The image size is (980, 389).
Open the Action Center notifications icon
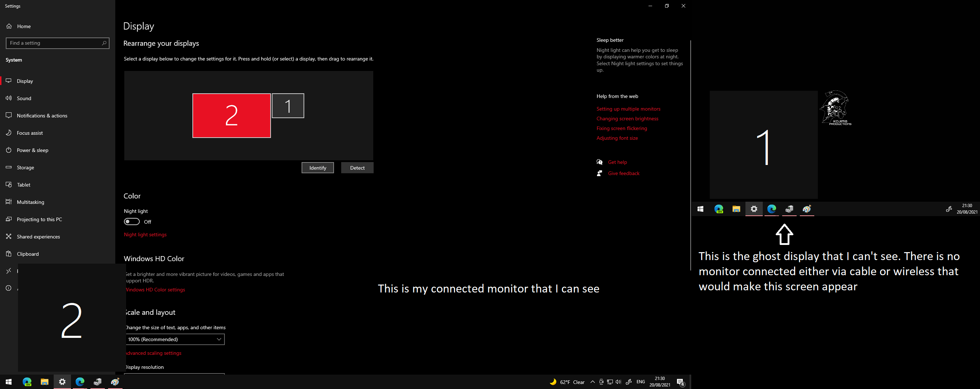click(x=681, y=382)
